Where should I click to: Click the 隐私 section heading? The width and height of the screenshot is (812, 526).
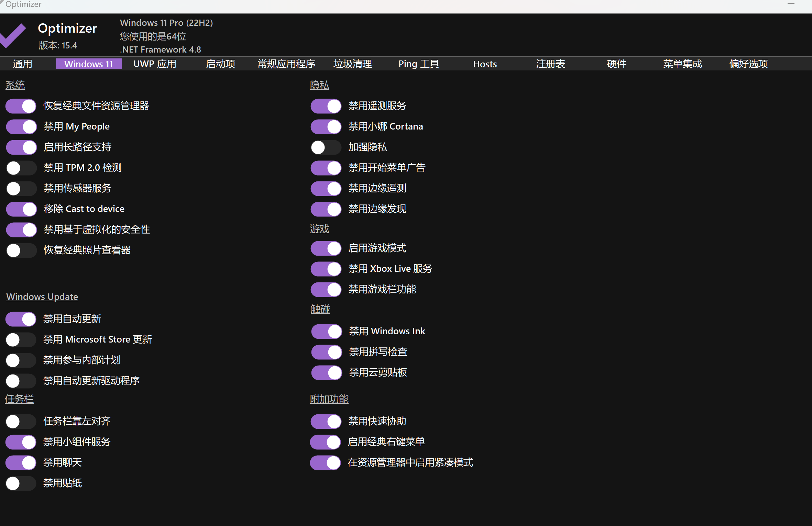pyautogui.click(x=319, y=85)
